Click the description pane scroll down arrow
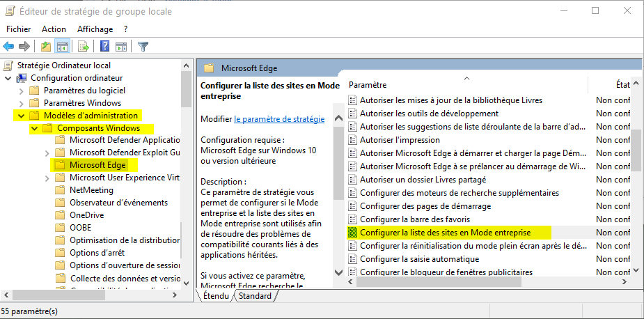644x319 pixels. (339, 272)
